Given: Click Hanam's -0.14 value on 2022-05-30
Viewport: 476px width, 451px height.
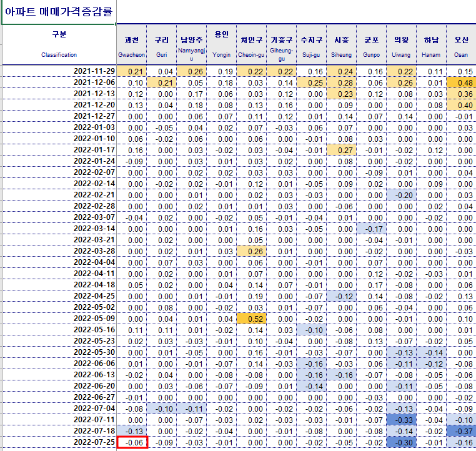Looking at the screenshot, I should [432, 352].
